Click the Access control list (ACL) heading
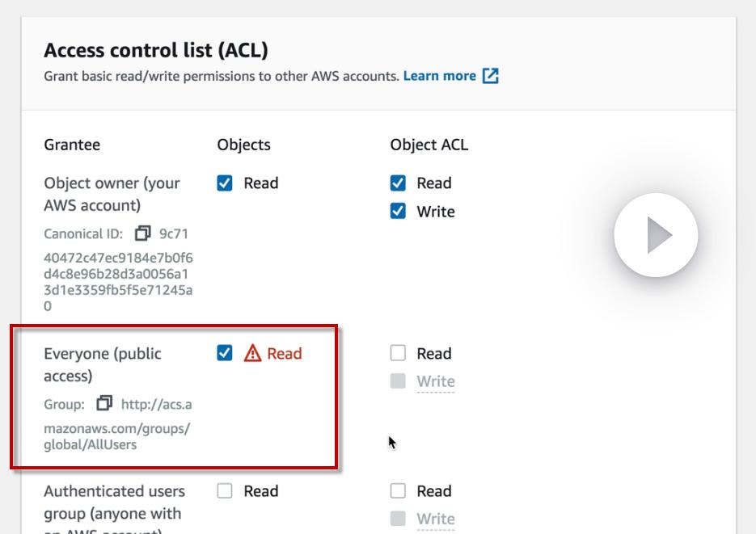The height and width of the screenshot is (534, 756). pyautogui.click(x=155, y=51)
